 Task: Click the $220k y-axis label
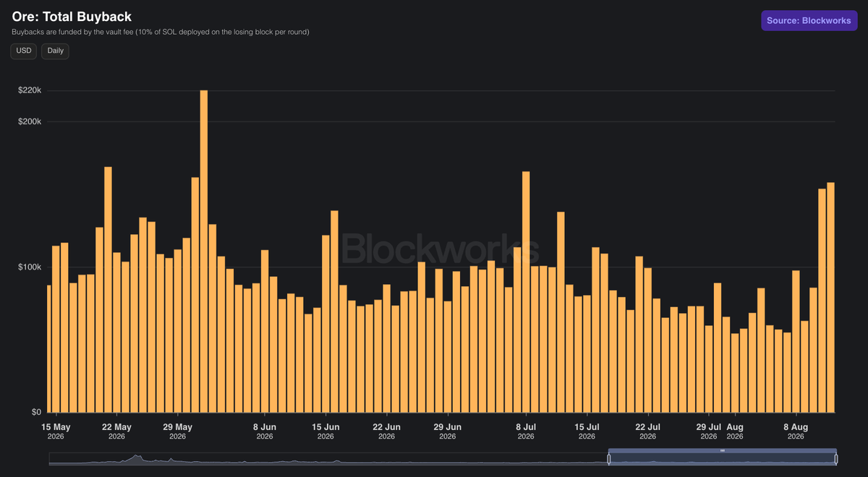pos(30,90)
